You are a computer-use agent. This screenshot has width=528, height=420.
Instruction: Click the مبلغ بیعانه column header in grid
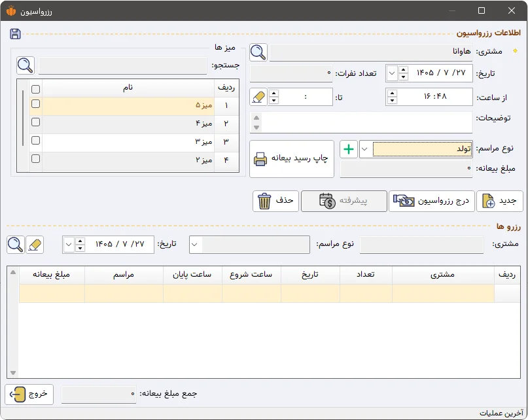[52, 275]
